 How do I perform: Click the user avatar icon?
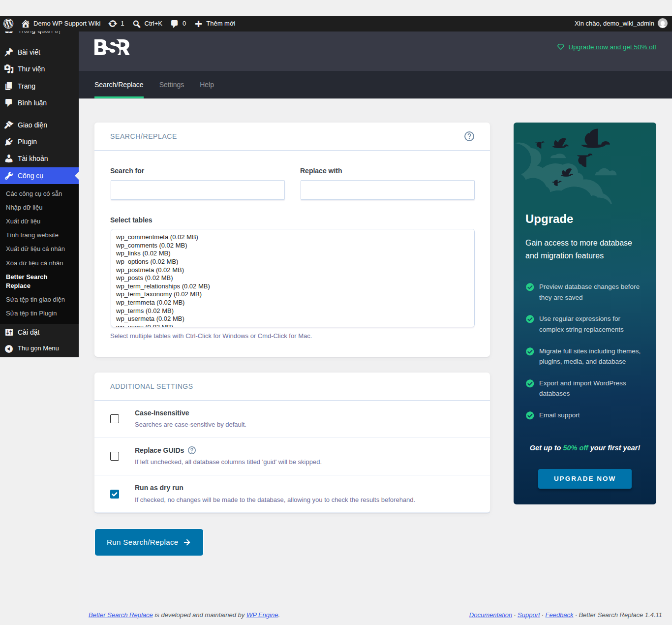tap(663, 23)
